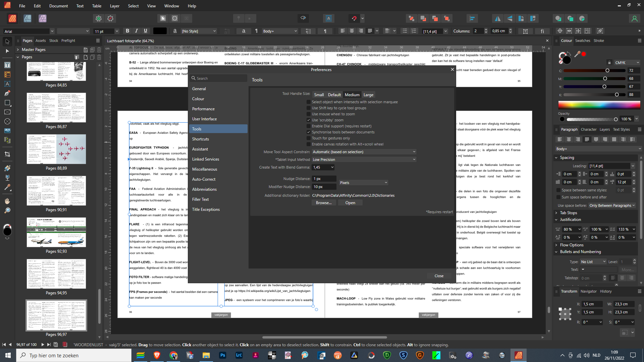
Task: Align text left in context toolbar
Action: 343,31
